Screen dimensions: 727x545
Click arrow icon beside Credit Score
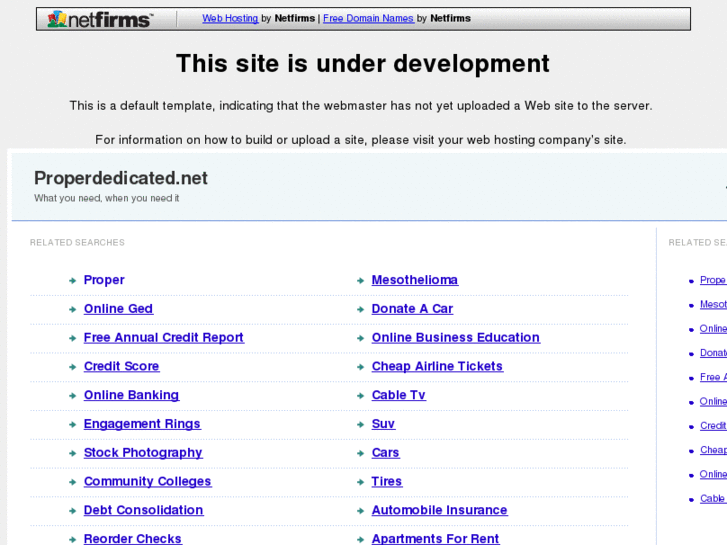click(72, 367)
